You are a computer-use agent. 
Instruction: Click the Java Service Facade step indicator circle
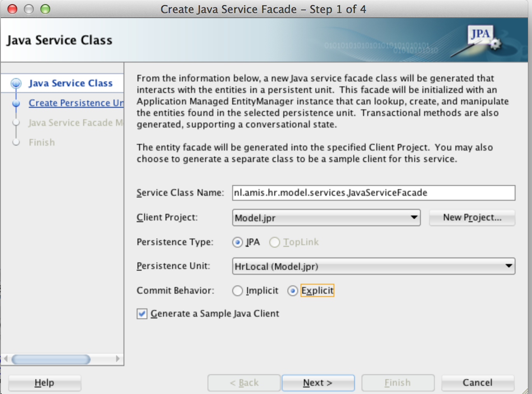(16, 123)
